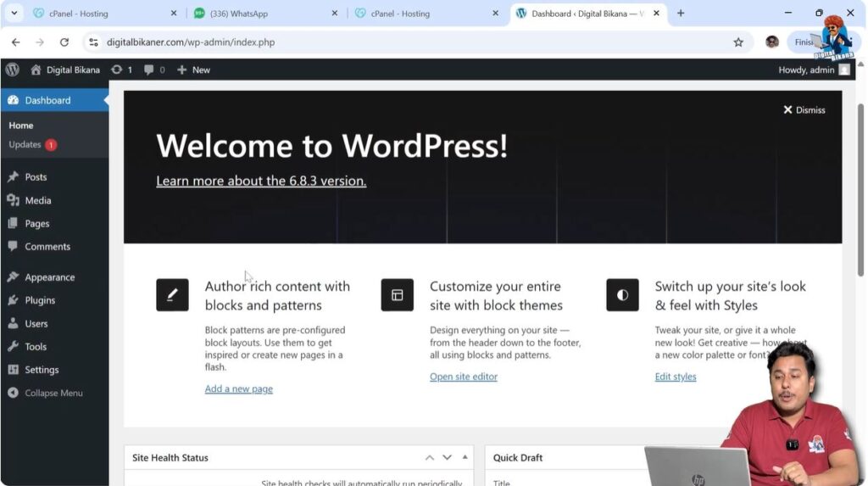Image resolution: width=868 pixels, height=486 pixels.
Task: Visit the Digital Bikana site home icon
Action: coord(36,70)
